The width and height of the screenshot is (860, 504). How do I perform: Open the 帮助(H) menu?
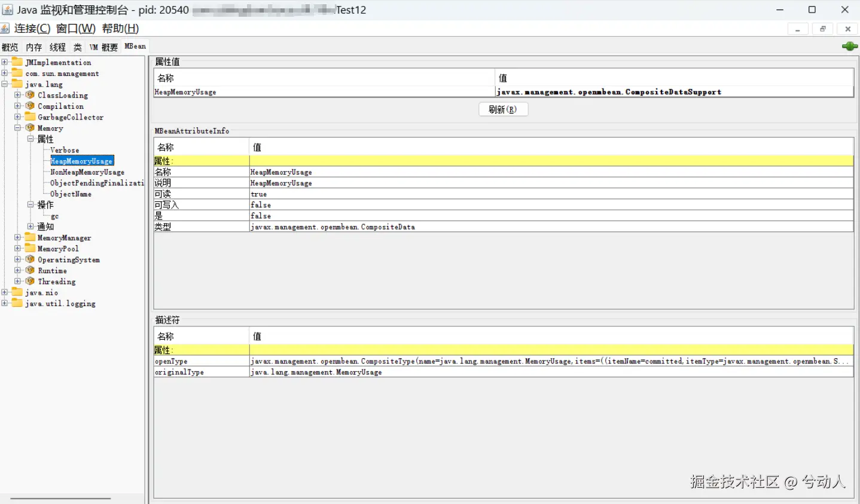coord(120,29)
